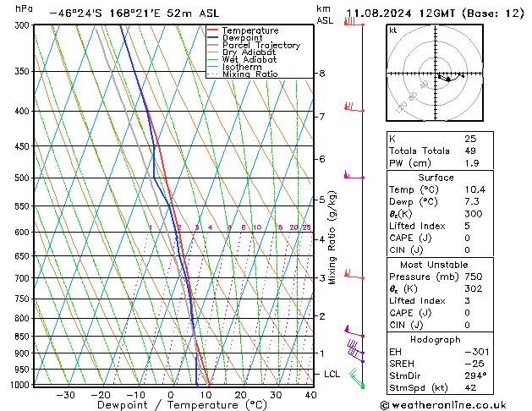The height and width of the screenshot is (411, 532).
Task: Click the Surface theta-e value 300
Action: click(x=474, y=214)
